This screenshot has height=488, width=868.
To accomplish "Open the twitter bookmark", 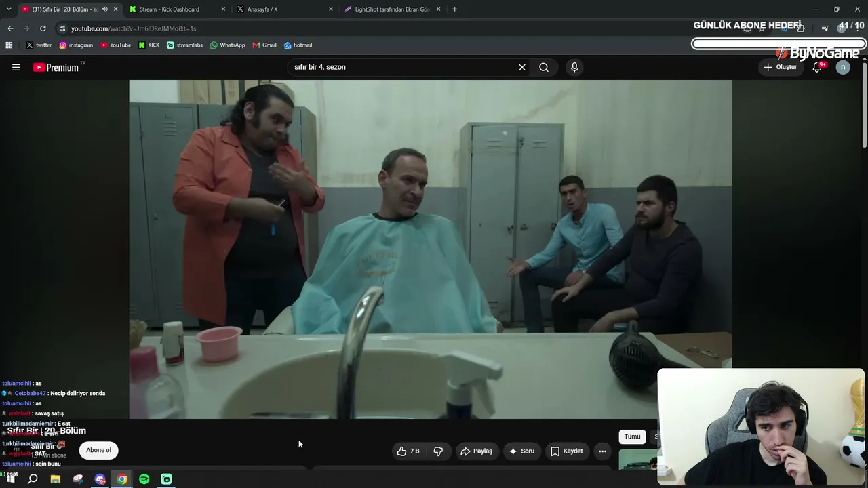I will pyautogui.click(x=39, y=45).
